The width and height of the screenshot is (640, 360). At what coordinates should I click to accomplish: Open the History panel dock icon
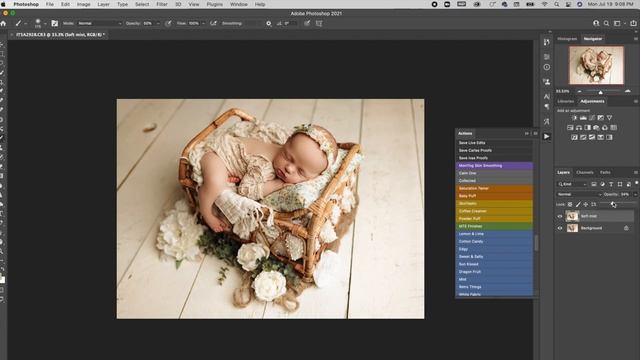547,42
